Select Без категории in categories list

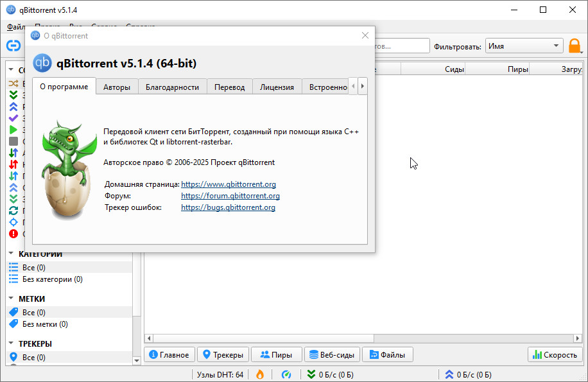pos(52,279)
